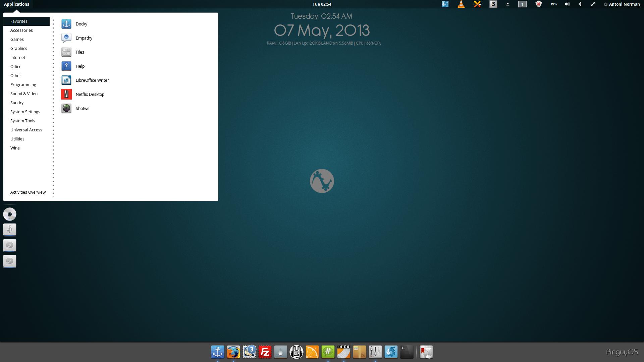This screenshot has width=644, height=362.
Task: Open the terminal from the dock
Action: 407,352
